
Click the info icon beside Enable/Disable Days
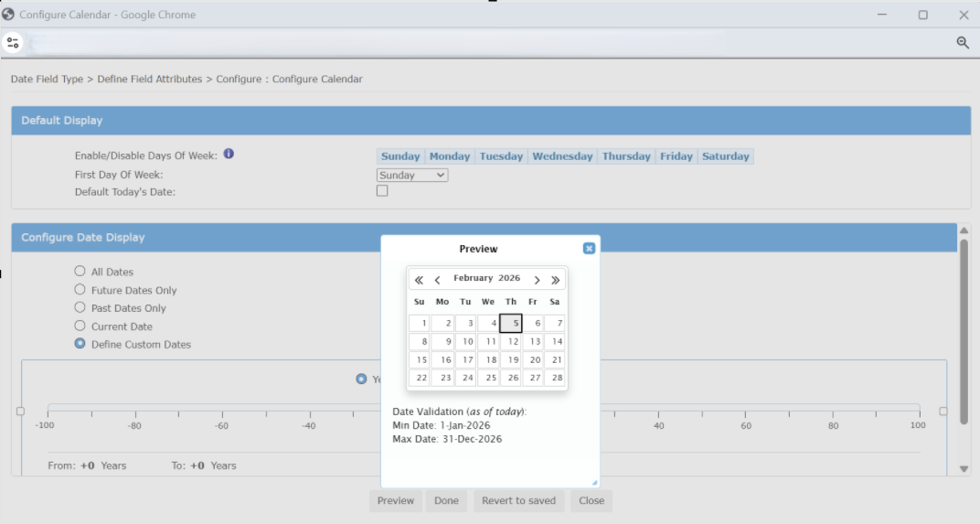(x=229, y=154)
